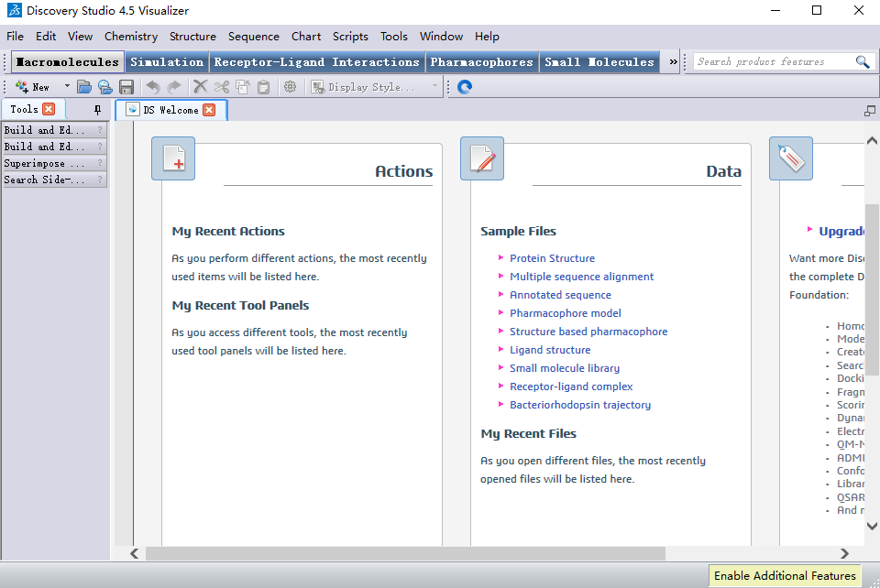Click the Display Style toolbar icon

pos(318,87)
